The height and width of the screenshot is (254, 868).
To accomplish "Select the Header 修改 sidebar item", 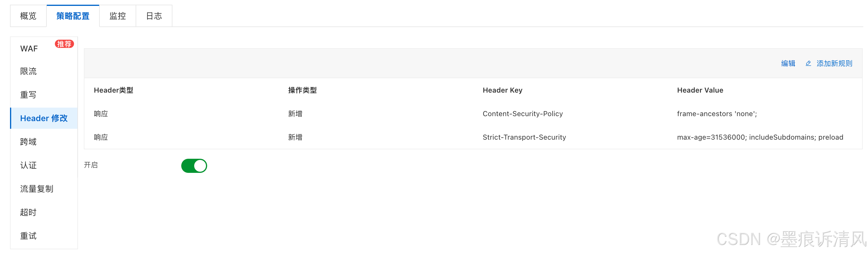I will pos(44,118).
